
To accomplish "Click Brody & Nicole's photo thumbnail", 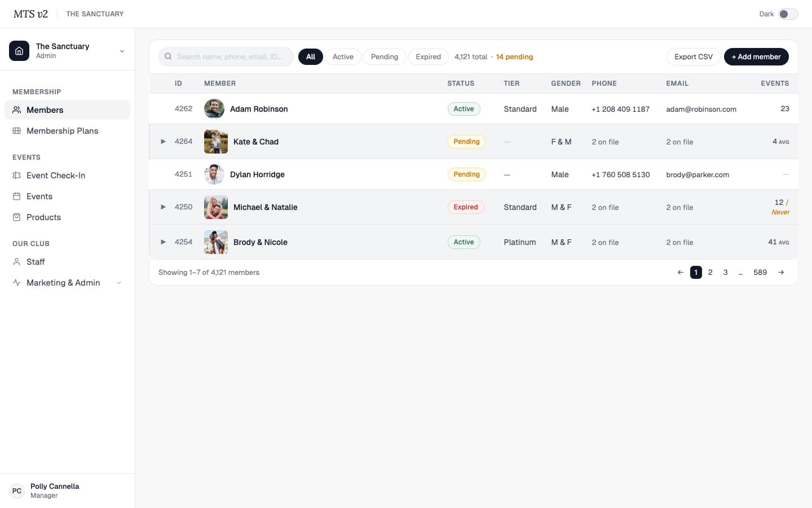I will coord(216,242).
